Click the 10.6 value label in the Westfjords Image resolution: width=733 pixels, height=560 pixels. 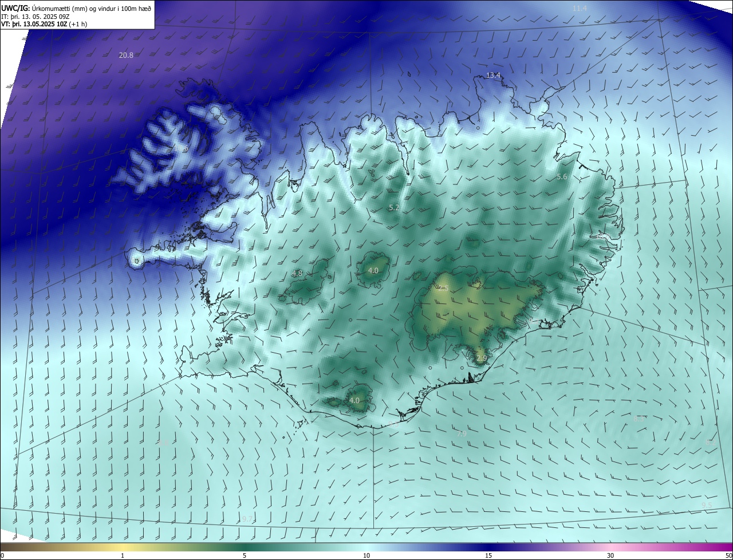(182, 149)
